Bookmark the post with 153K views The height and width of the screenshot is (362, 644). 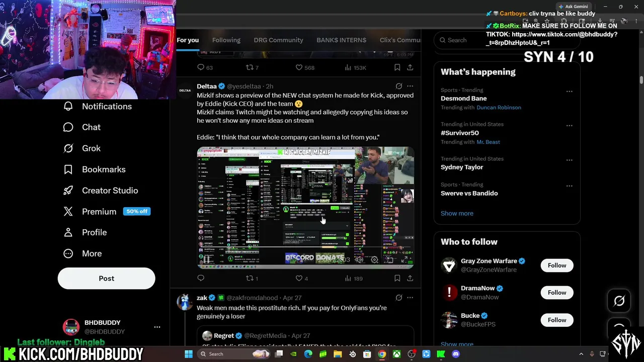click(x=397, y=67)
